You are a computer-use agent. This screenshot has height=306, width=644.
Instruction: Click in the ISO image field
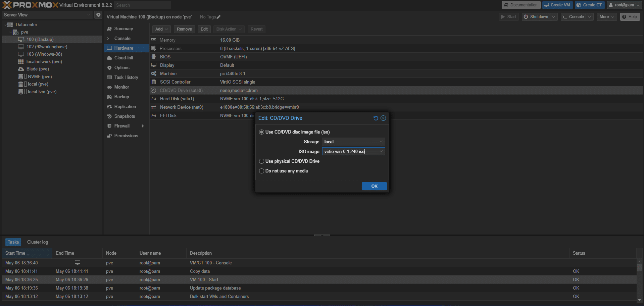(x=350, y=151)
